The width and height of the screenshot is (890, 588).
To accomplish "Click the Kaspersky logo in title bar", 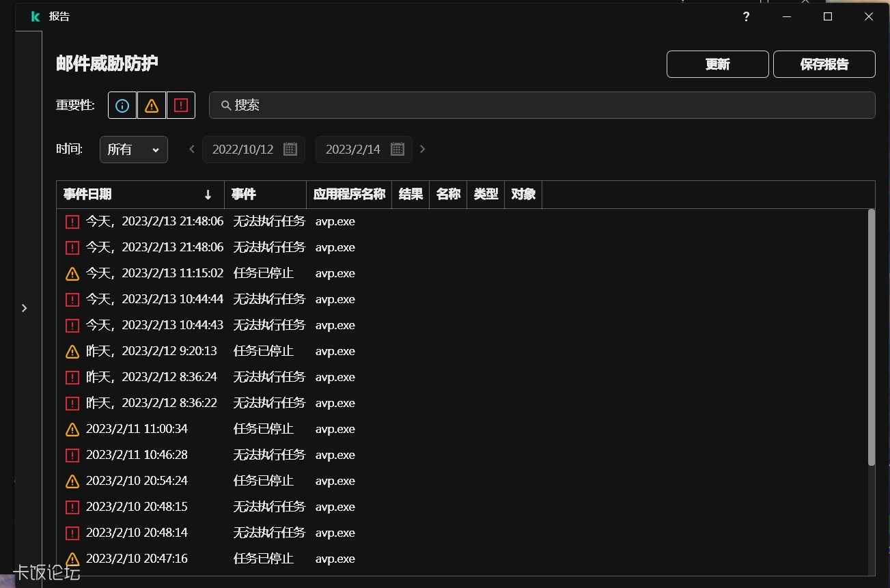I will [x=36, y=16].
